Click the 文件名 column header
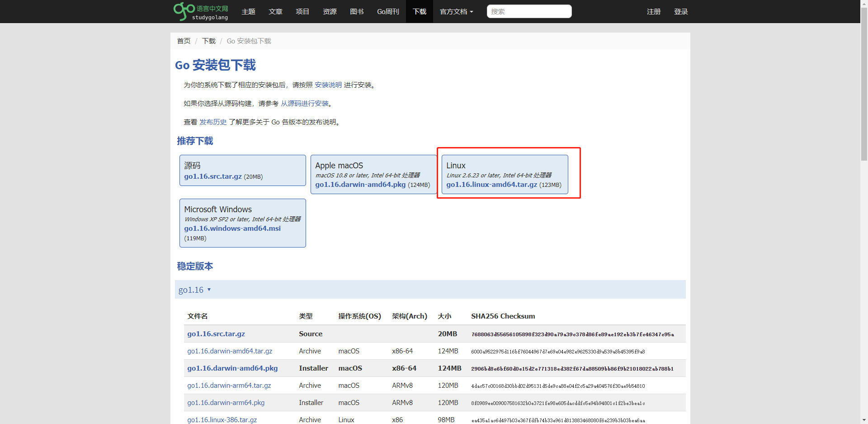This screenshot has width=868, height=424. [198, 316]
